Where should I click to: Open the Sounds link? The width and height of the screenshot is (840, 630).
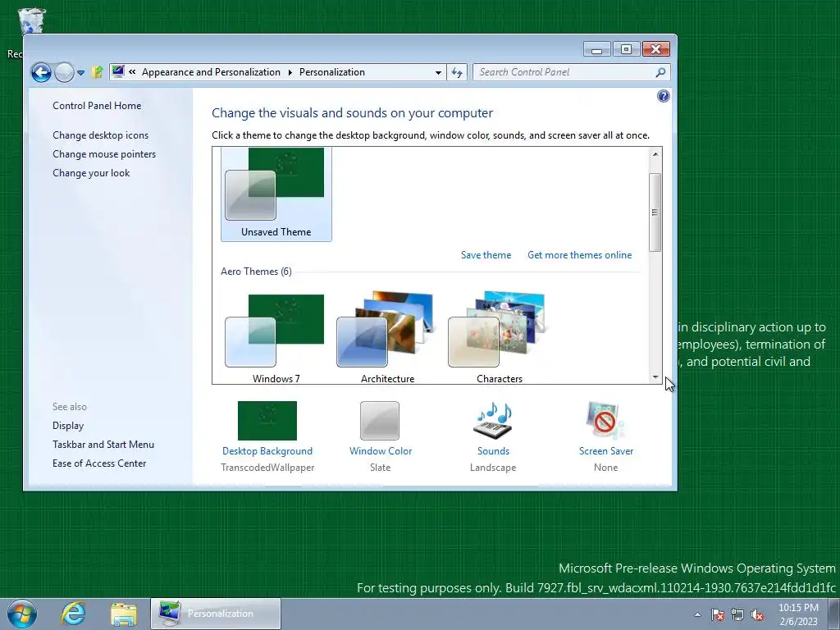(x=493, y=451)
